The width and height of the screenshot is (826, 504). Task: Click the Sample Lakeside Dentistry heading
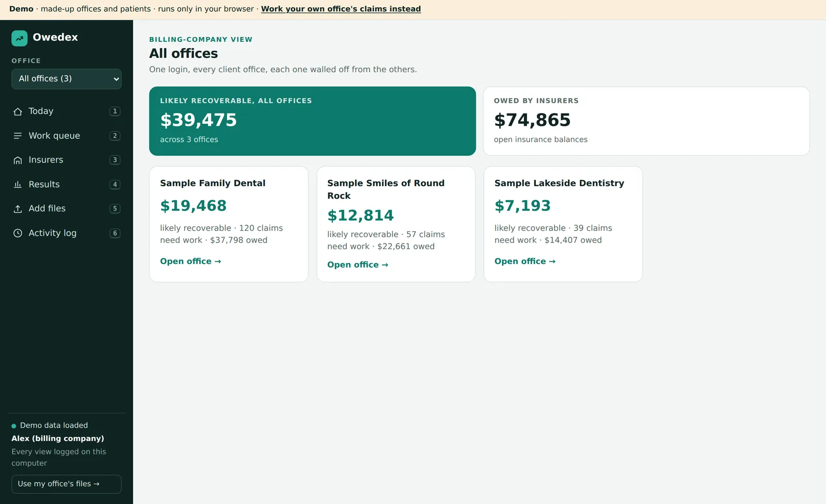coord(559,183)
